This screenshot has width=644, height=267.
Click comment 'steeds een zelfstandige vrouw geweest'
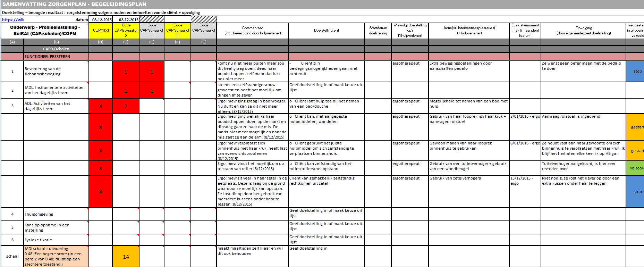(252, 90)
